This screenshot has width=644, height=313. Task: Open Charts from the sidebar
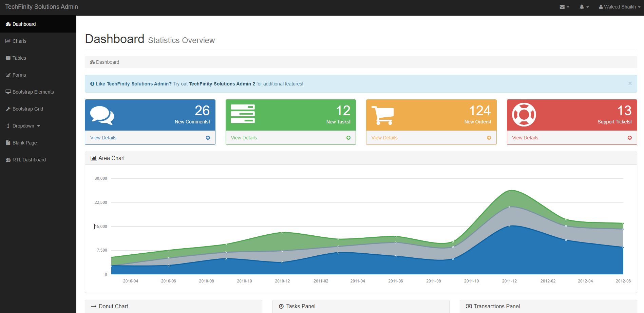tap(19, 41)
